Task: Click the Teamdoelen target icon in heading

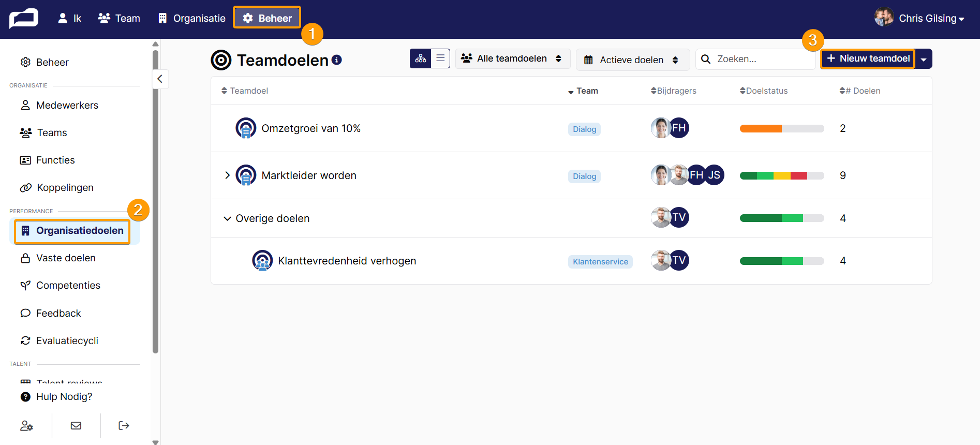Action: [221, 60]
